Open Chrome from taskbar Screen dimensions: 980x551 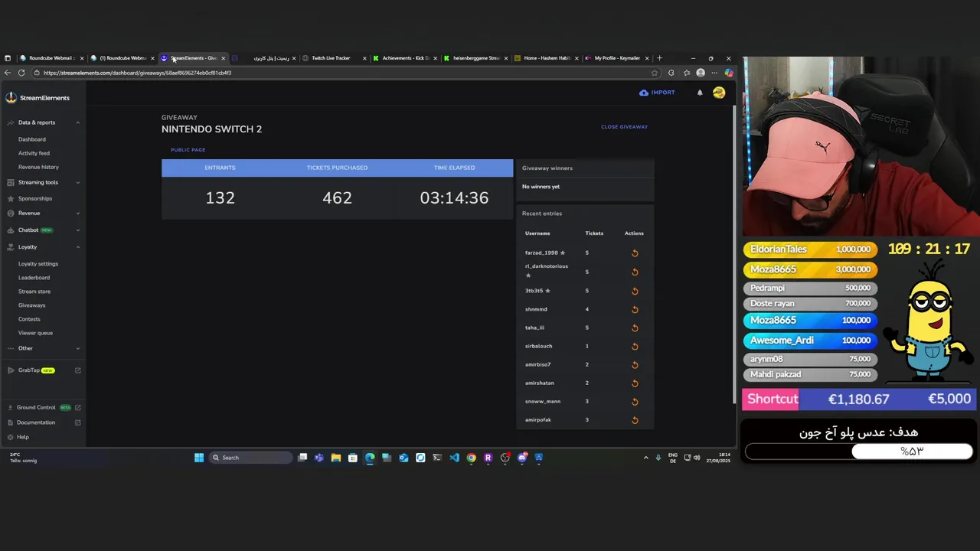[471, 458]
